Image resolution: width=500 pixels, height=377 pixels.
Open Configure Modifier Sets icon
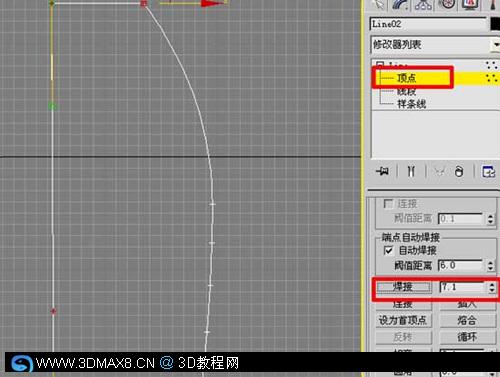click(488, 171)
